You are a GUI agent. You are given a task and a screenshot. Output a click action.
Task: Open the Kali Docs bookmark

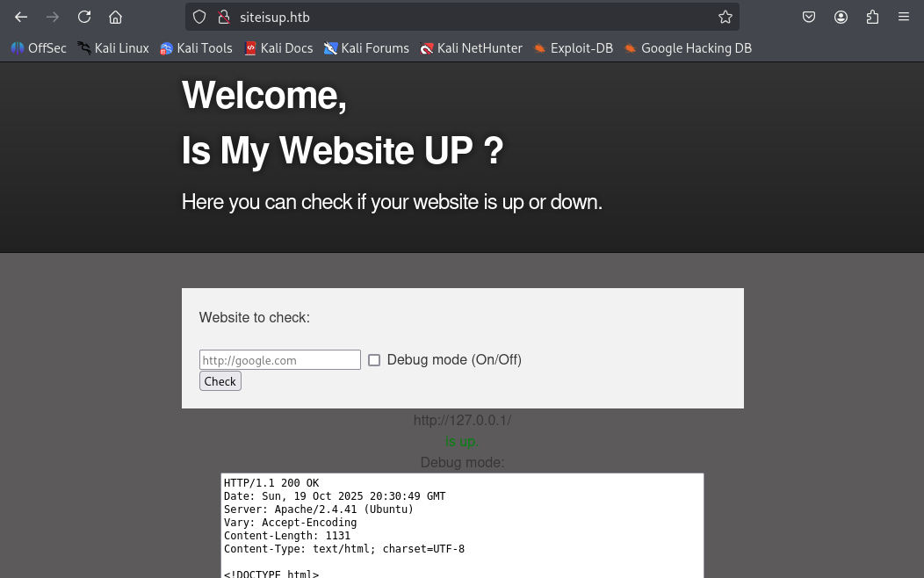coord(278,48)
